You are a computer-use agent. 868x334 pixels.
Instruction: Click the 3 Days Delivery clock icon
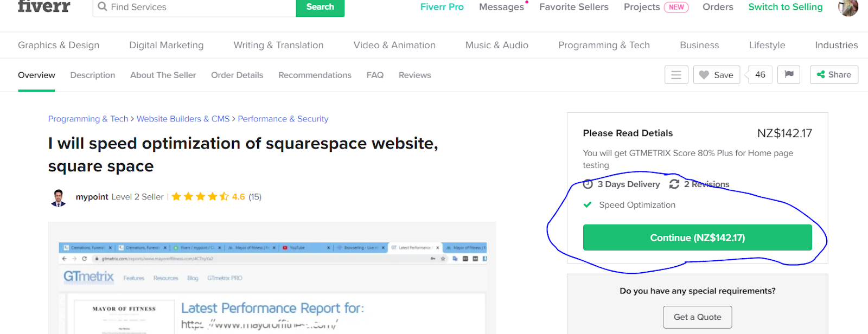tap(588, 184)
